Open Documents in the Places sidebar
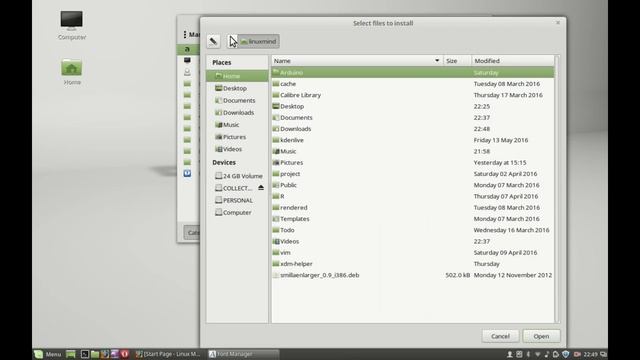Viewport: 640px width, 360px height. click(x=237, y=100)
